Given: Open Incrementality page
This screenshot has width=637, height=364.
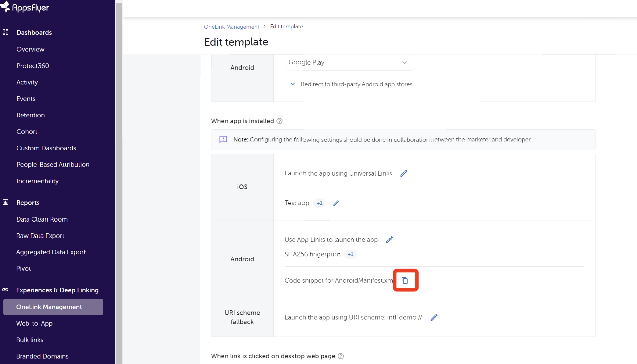Looking at the screenshot, I should pos(38,181).
